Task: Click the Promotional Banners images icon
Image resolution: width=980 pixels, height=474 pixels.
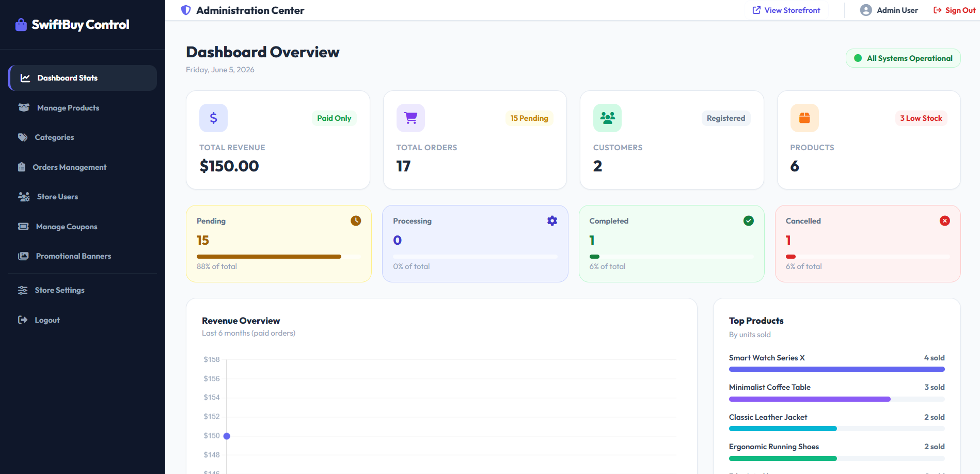Action: (x=23, y=256)
